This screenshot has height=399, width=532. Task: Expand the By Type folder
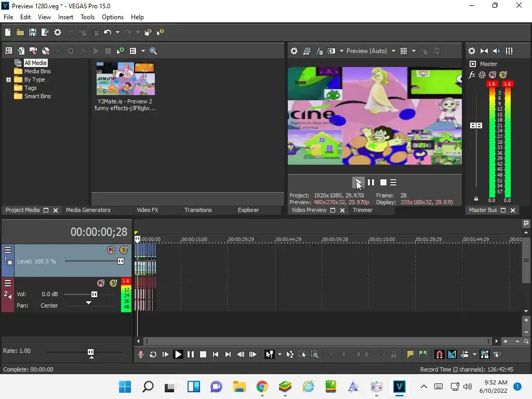tap(8, 79)
